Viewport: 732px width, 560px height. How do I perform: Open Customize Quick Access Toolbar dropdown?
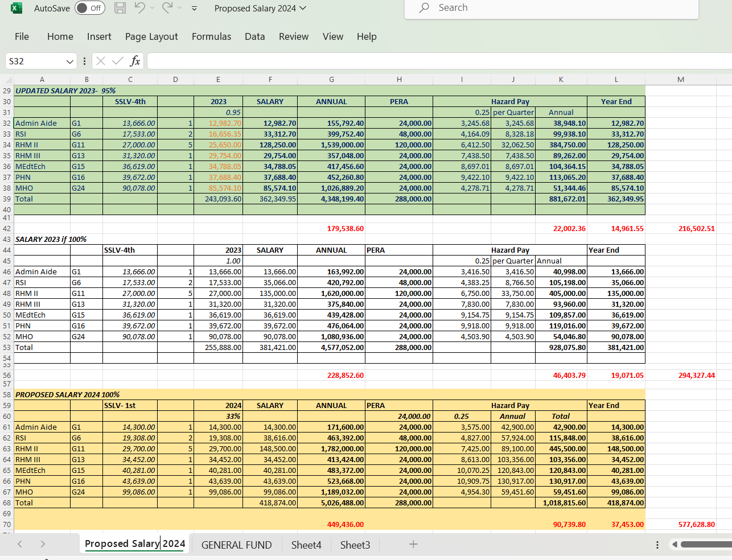[x=194, y=9]
